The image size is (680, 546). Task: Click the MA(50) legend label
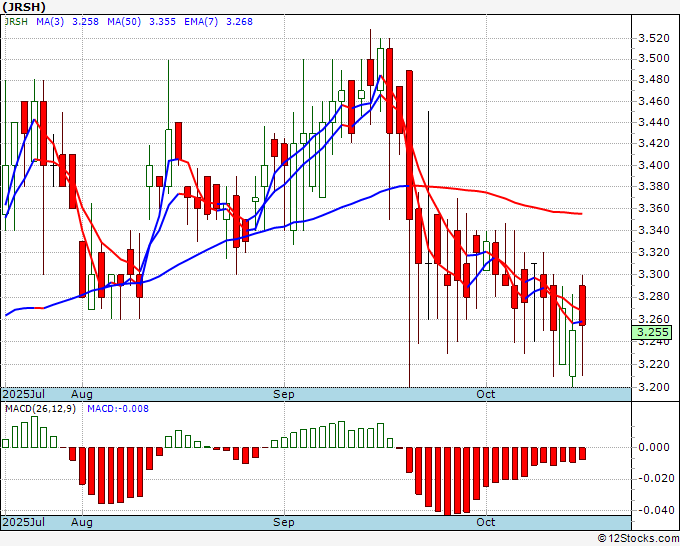point(124,22)
